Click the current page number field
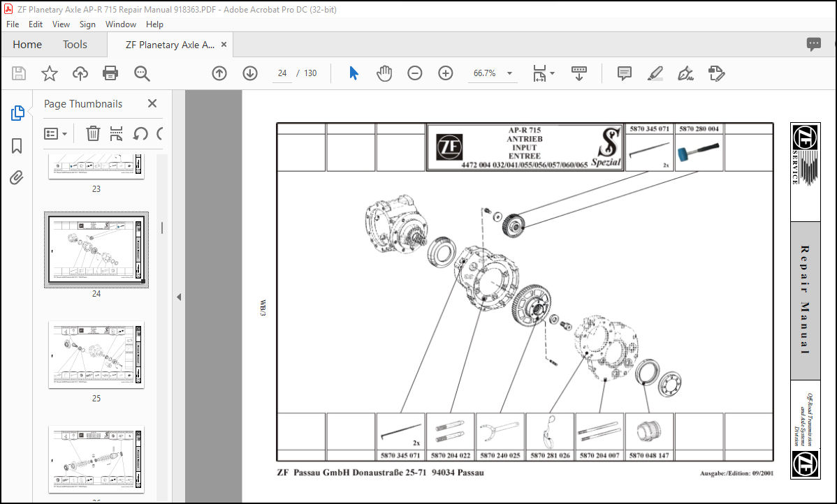 point(282,73)
